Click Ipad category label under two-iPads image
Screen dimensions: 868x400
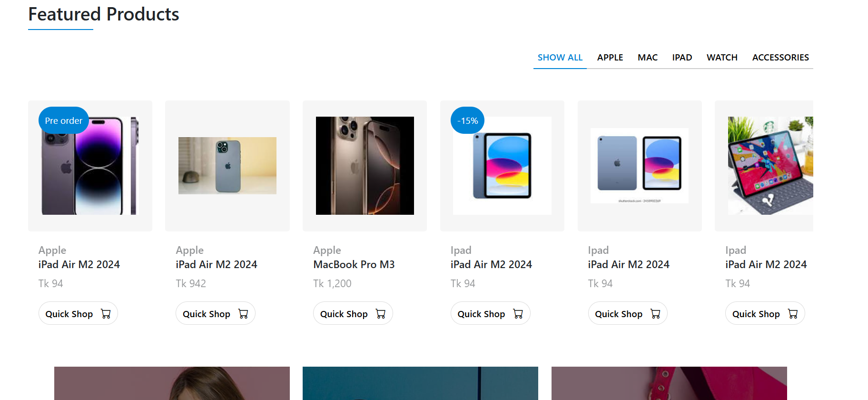(x=598, y=250)
